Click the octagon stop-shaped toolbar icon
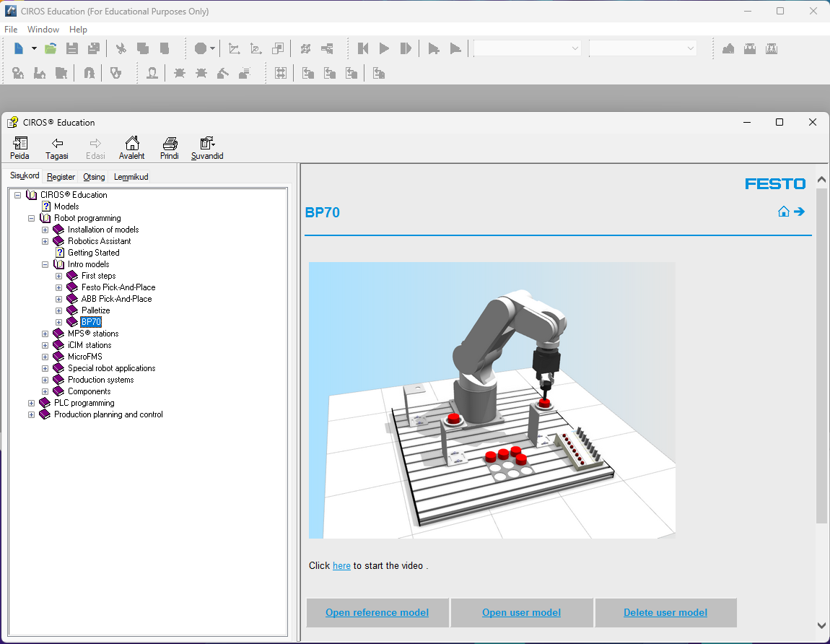Screen dimensions: 830x644 click(x=200, y=48)
